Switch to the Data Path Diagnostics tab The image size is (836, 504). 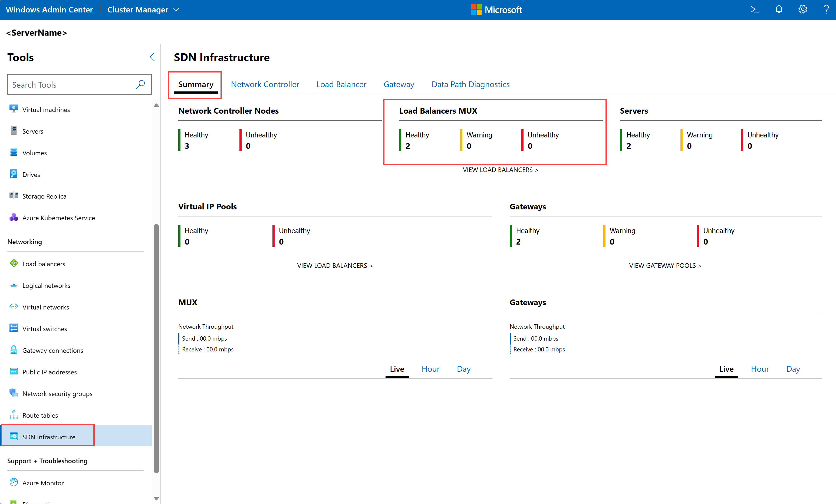[x=470, y=84]
